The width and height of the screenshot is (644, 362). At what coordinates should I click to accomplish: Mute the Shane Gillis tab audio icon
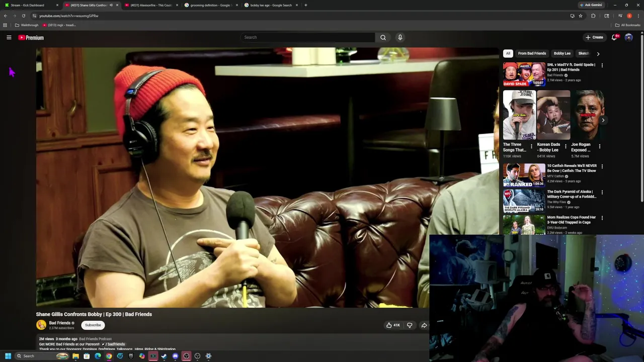(x=111, y=5)
